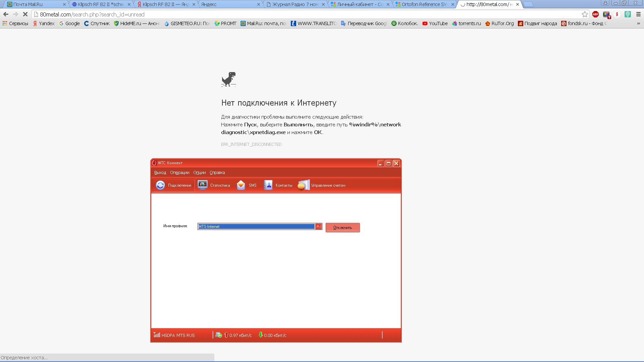This screenshot has width=644, height=362.
Task: Open Управление счетом section icon
Action: [x=304, y=185]
